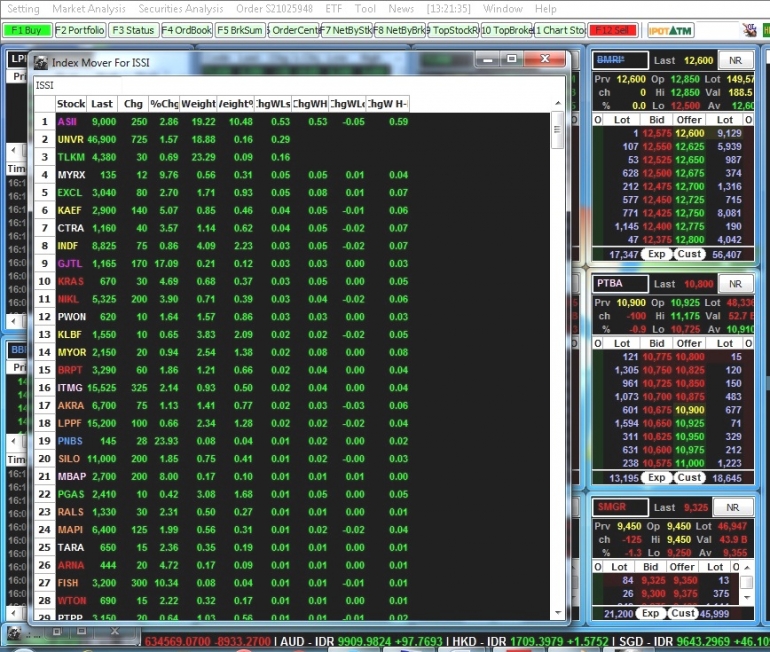Click NR button in PTBA panel

tap(735, 284)
